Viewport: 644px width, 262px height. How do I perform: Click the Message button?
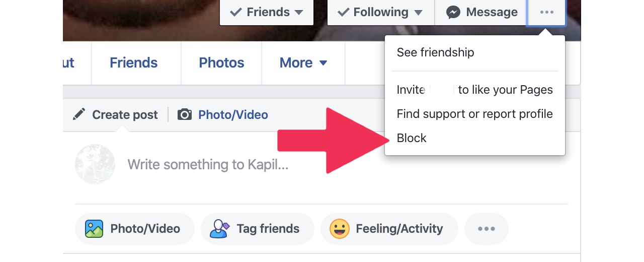(481, 12)
